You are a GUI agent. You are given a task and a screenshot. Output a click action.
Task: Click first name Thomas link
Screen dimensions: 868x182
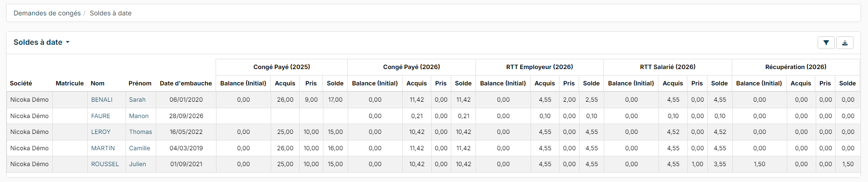click(140, 132)
